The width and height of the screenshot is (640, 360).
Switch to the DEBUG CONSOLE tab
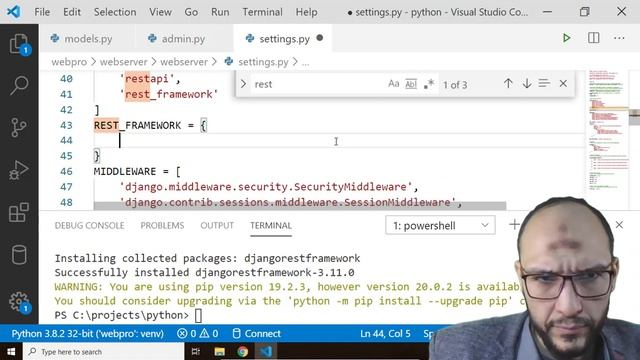89,225
